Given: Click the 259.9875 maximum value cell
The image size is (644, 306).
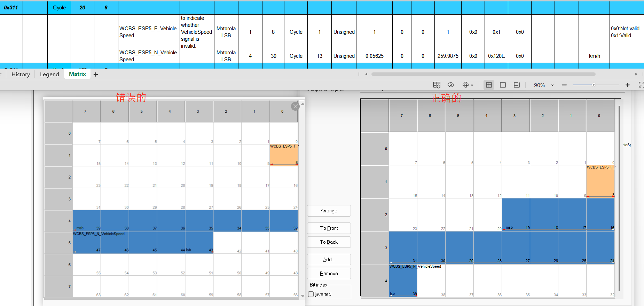Looking at the screenshot, I should 448,56.
